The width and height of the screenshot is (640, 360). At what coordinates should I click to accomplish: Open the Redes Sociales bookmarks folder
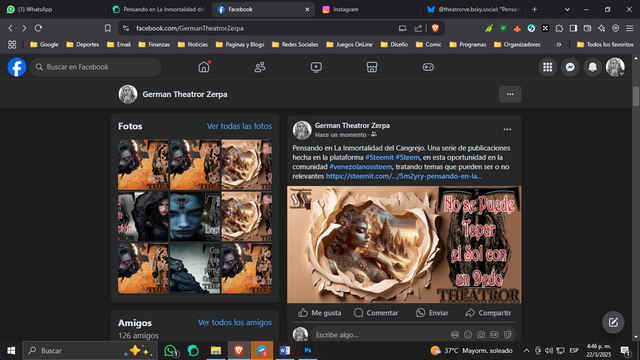pos(295,44)
